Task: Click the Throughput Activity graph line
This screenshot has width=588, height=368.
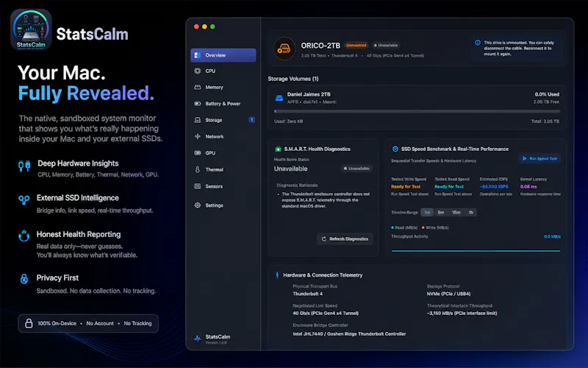Action: [x=476, y=251]
